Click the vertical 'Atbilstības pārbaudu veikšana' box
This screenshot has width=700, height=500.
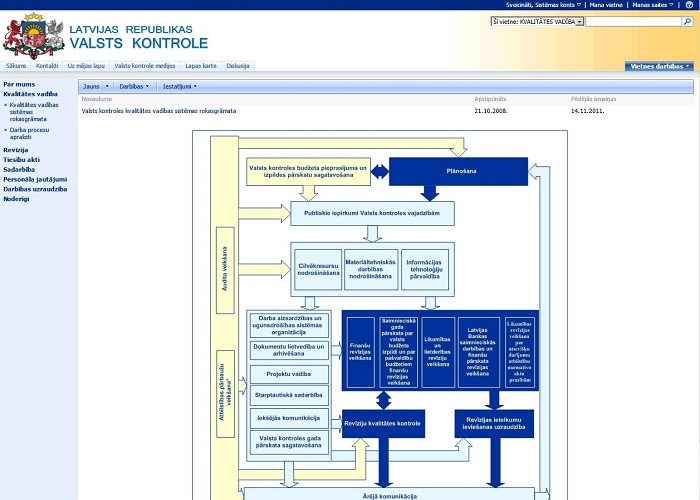[225, 393]
